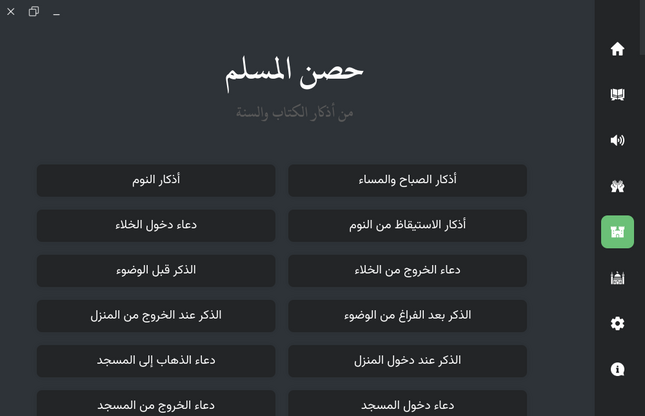
Task: Restore the window using the title bar button
Action: pyautogui.click(x=34, y=12)
